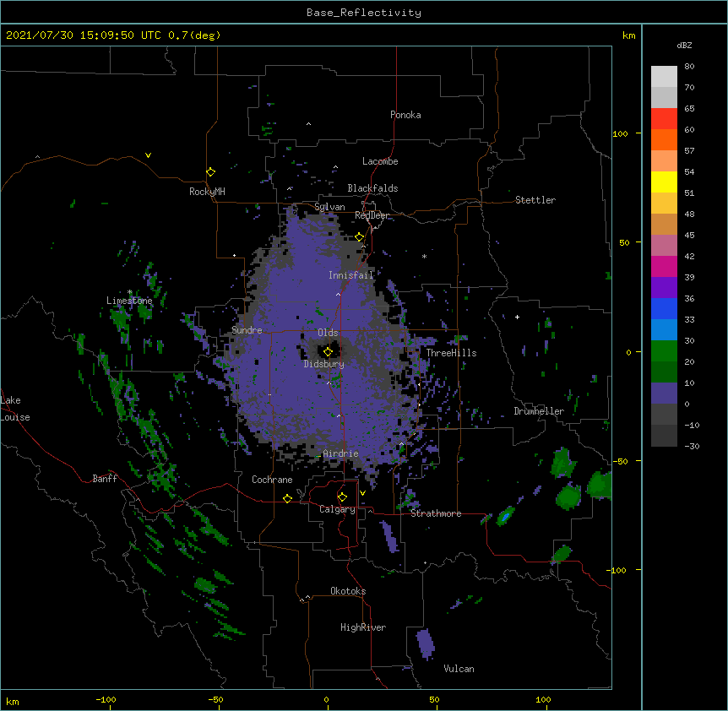Image resolution: width=728 pixels, height=711 pixels.
Task: Click the purple echo patch north of Vulcan
Action: 426,644
